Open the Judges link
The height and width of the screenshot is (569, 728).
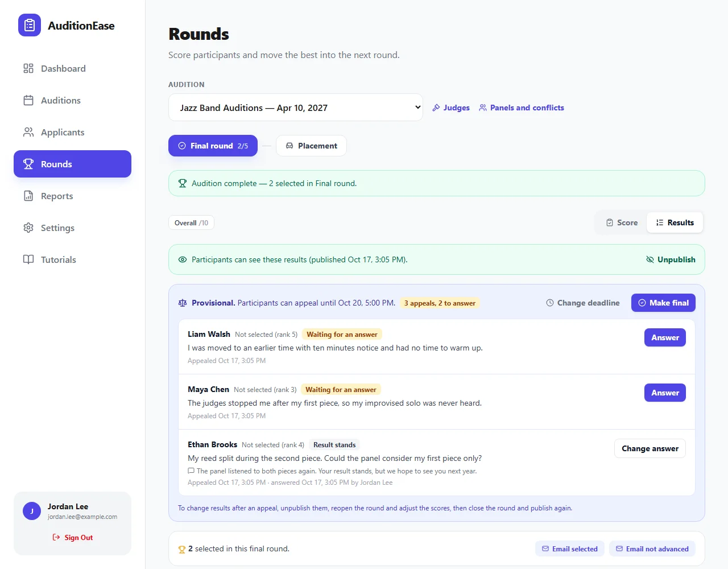pos(451,108)
